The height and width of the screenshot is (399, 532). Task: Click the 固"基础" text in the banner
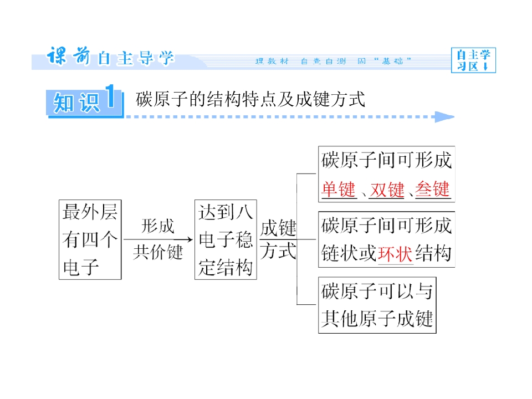pyautogui.click(x=385, y=61)
